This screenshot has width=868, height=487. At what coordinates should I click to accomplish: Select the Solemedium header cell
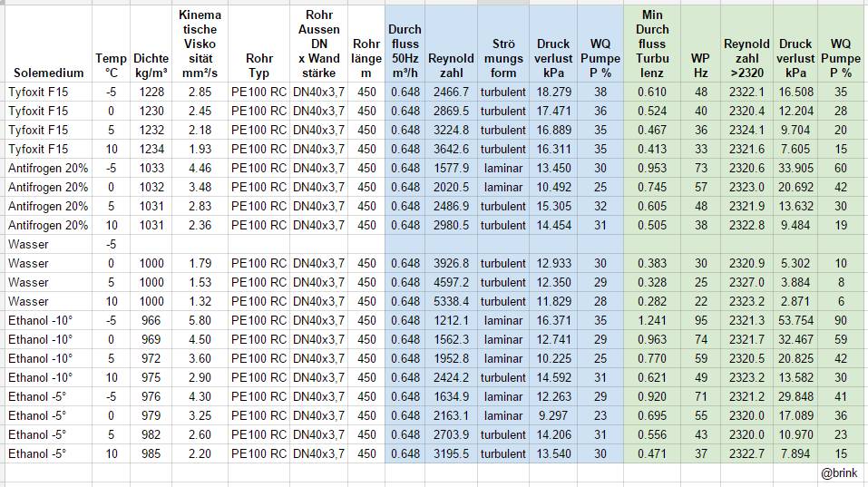(48, 44)
